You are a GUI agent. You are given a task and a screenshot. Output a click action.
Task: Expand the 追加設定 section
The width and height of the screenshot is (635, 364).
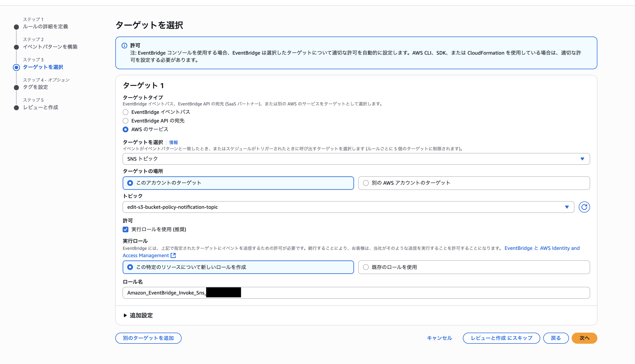138,315
